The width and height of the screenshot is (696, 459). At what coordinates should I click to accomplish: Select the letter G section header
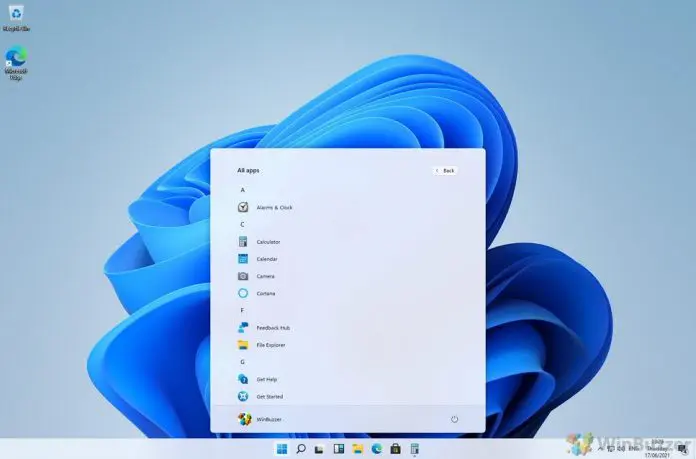click(242, 361)
